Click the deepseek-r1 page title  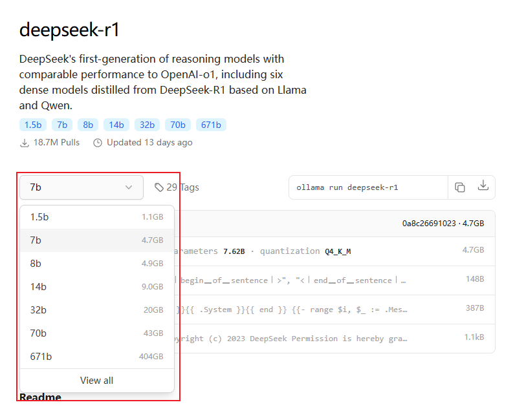coord(69,30)
